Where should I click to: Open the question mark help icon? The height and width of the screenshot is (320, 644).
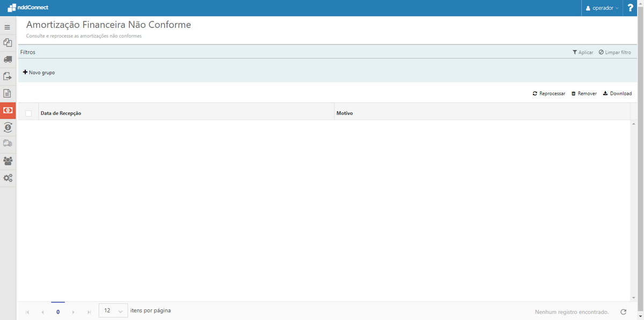point(630,8)
